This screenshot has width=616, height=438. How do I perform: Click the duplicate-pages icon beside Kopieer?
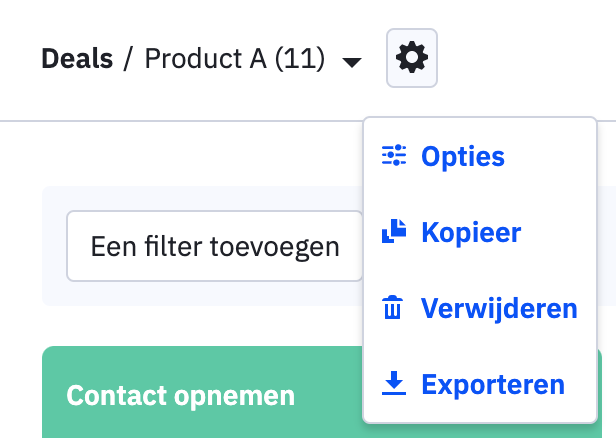tap(394, 231)
